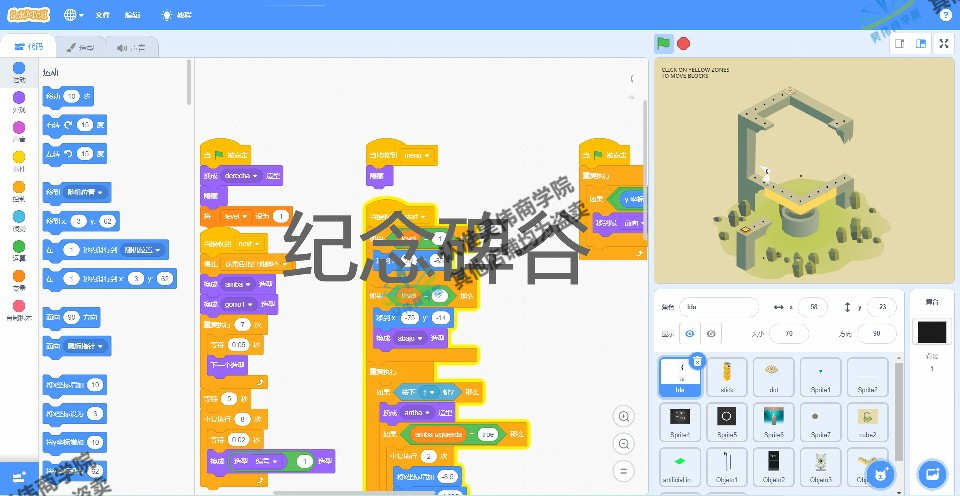Zoom out the code workspace
Viewport: 960px width, 496px height.
pyautogui.click(x=624, y=443)
